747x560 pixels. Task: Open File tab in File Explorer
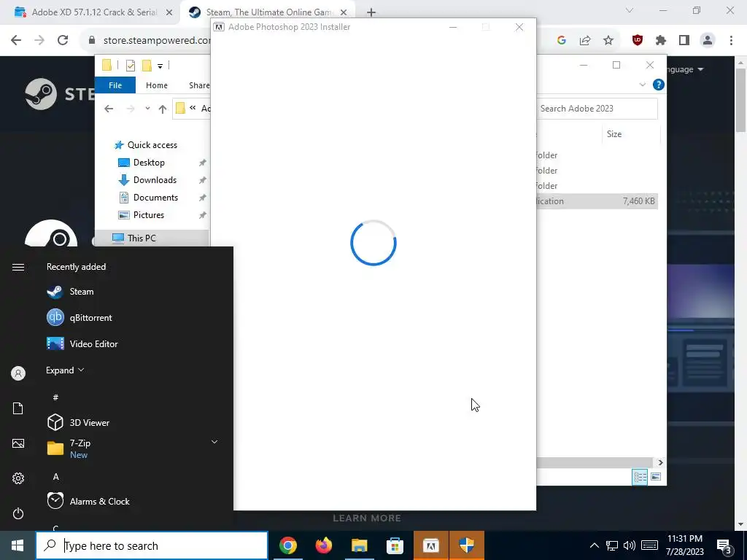pos(115,85)
